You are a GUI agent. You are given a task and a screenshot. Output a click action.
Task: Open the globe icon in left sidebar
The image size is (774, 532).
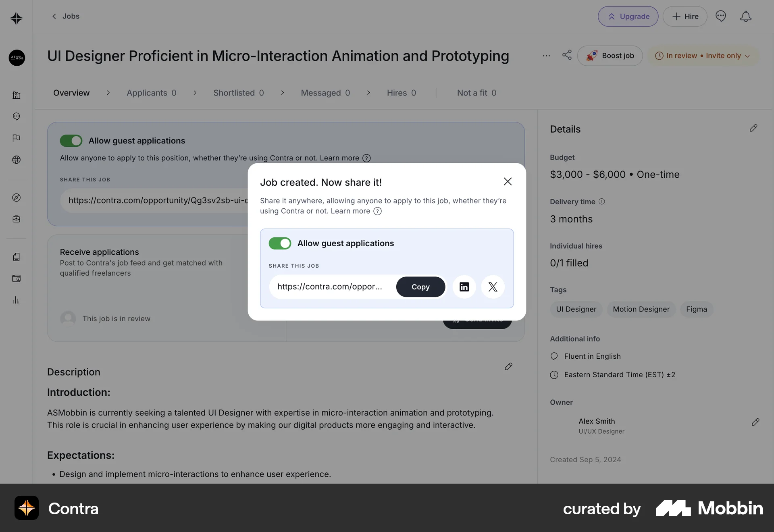click(17, 160)
